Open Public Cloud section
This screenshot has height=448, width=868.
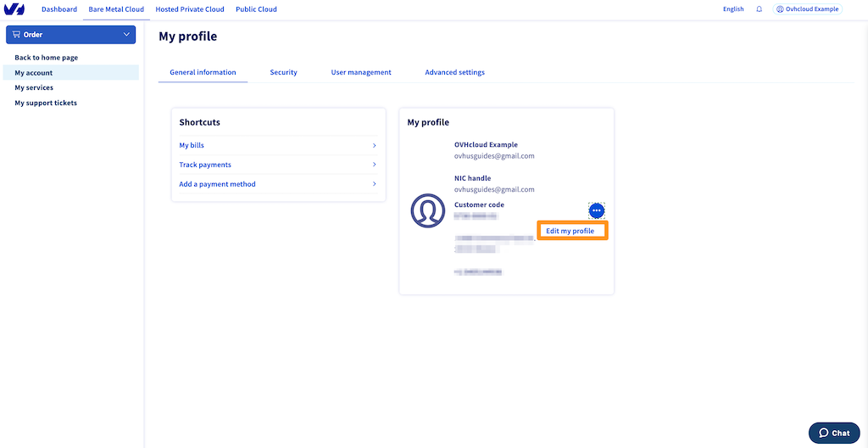[256, 9]
